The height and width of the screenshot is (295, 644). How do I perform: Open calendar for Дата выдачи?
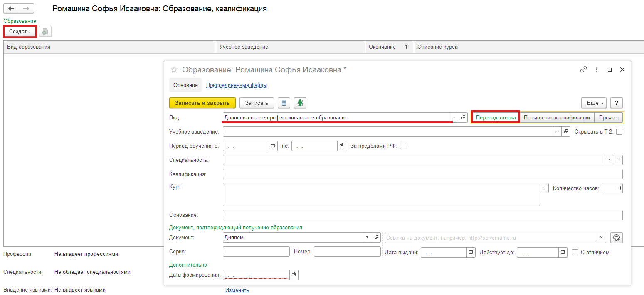[471, 252]
